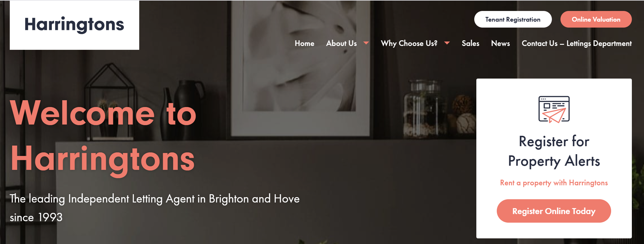Click the Welcome to Harringtons headline
Viewport: 644px width, 244px height.
click(x=103, y=137)
